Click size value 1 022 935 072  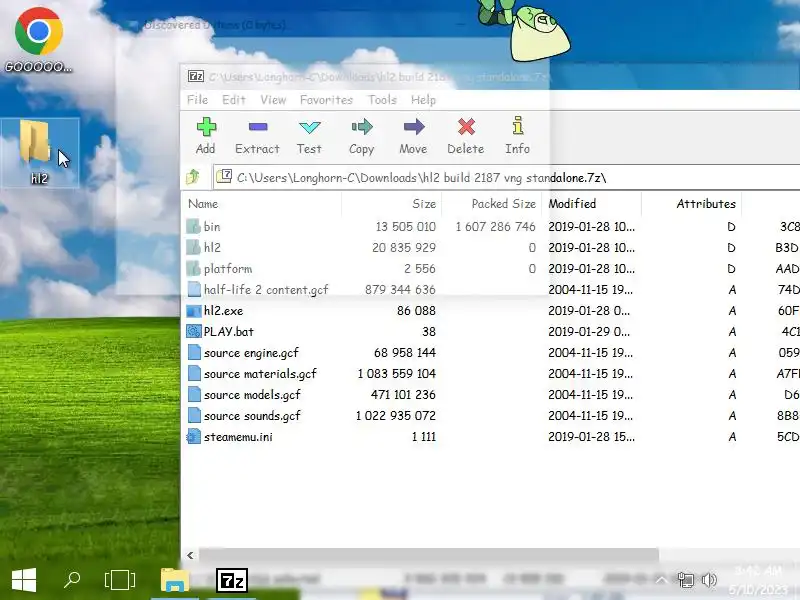pyautogui.click(x=396, y=416)
